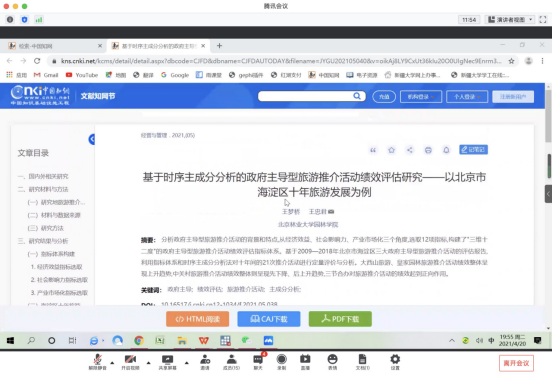This screenshot has width=553, height=376.
Task: Open the Gmail bookmark
Action: tap(46, 75)
